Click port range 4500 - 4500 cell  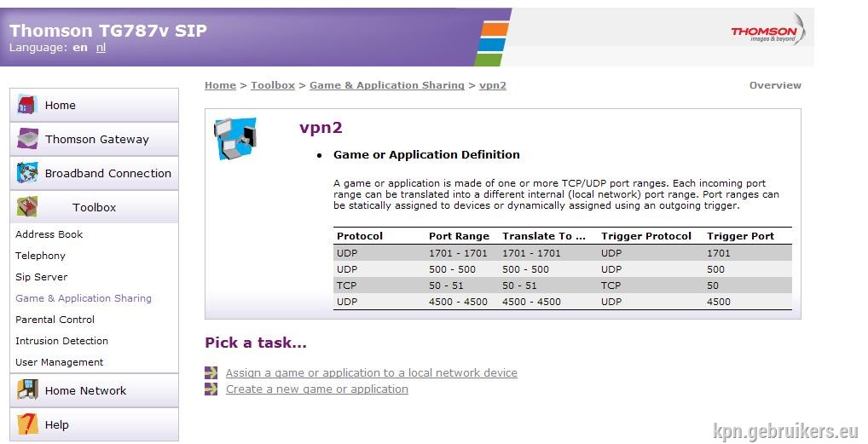tap(459, 302)
